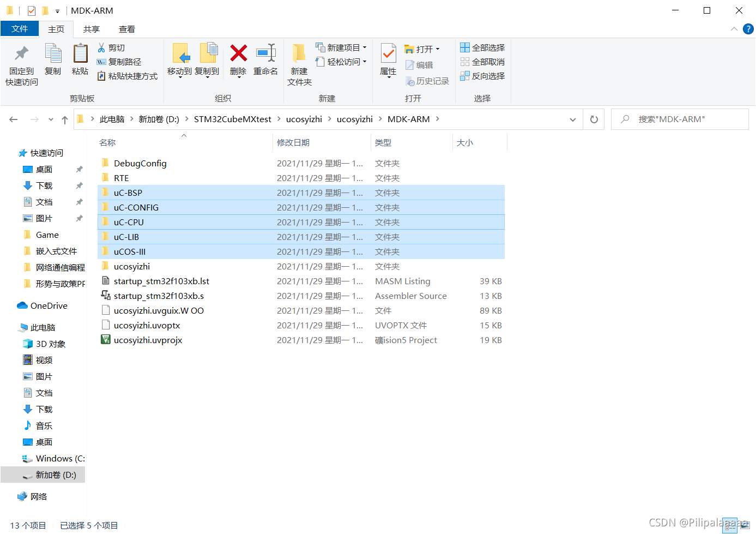Click the Help question mark icon

748,29
